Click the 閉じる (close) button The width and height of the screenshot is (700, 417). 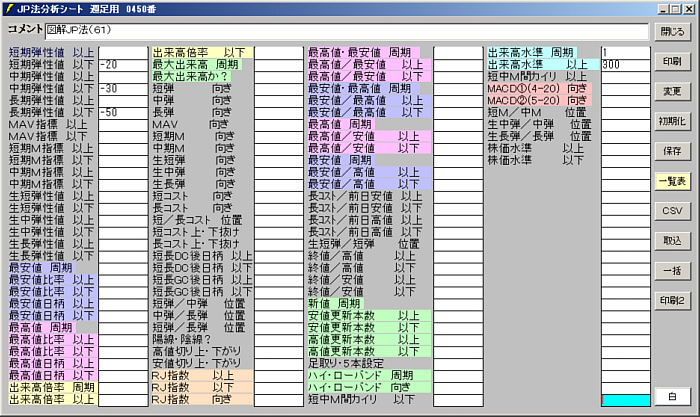pos(673,32)
